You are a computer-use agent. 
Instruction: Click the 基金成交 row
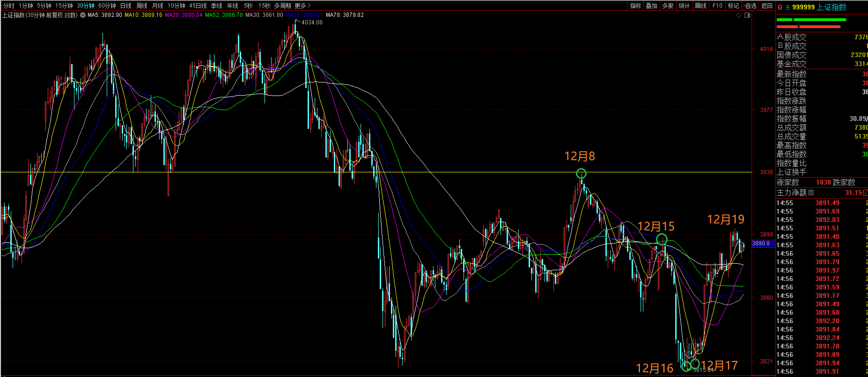822,64
